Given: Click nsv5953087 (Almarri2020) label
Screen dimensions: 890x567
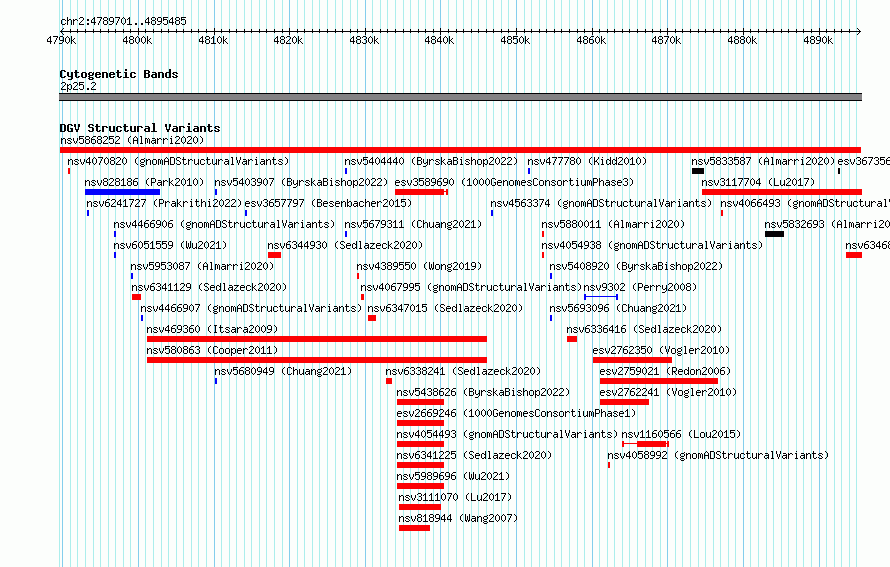Looking at the screenshot, I should click(202, 266).
